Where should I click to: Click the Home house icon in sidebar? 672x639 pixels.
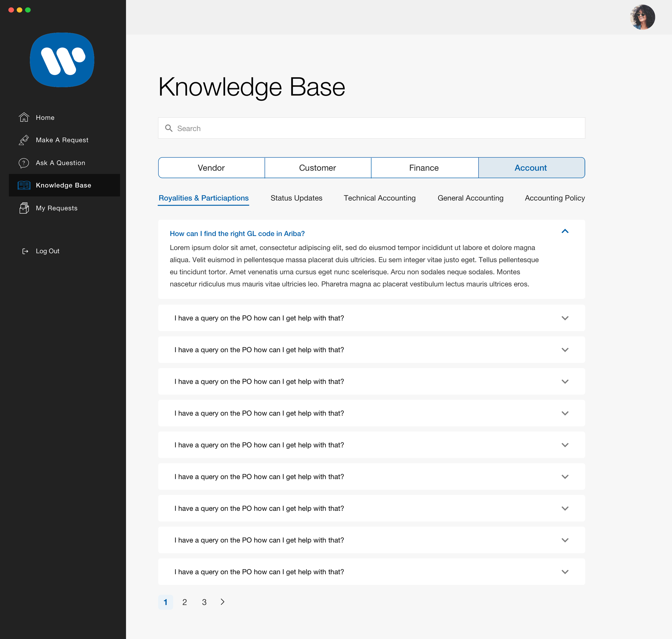pyautogui.click(x=24, y=117)
